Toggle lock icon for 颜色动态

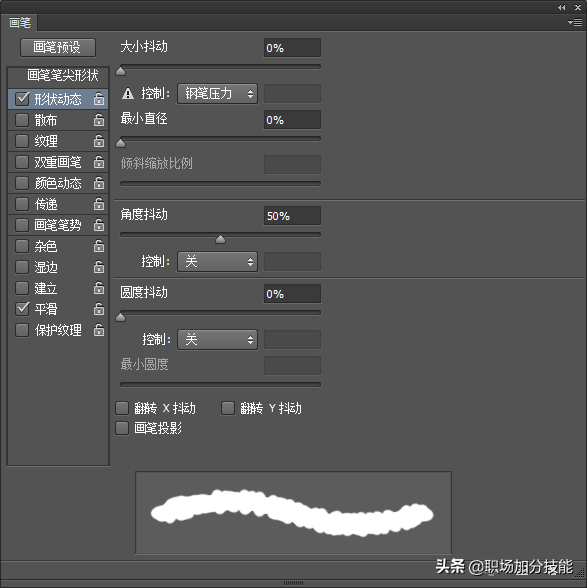[x=99, y=183]
